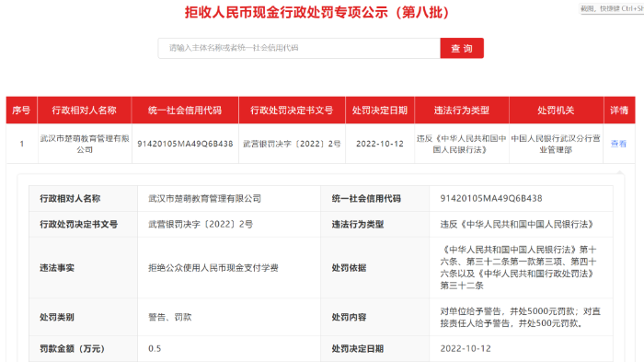Click the red 查询 search button
The height and width of the screenshot is (362, 644).
click(x=462, y=48)
